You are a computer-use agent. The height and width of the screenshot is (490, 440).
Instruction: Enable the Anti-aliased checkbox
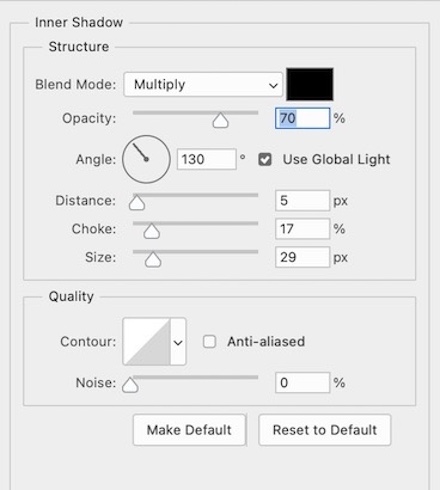pyautogui.click(x=209, y=342)
